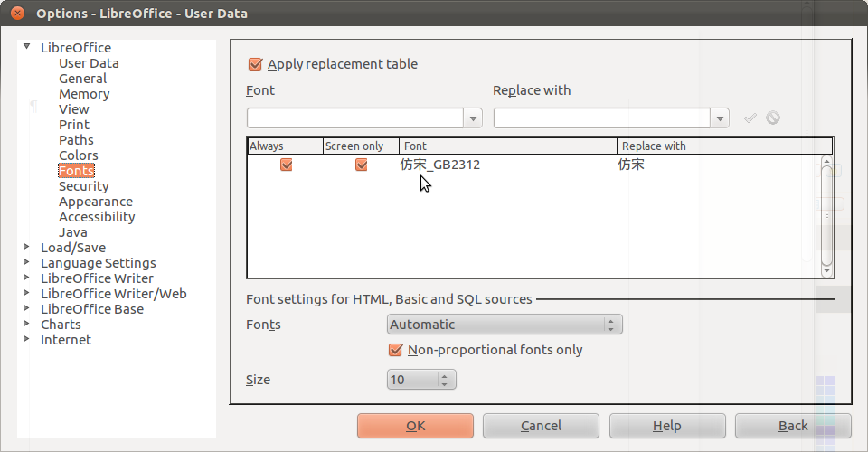This screenshot has height=452, width=868.
Task: Open the Java options page
Action: [72, 232]
